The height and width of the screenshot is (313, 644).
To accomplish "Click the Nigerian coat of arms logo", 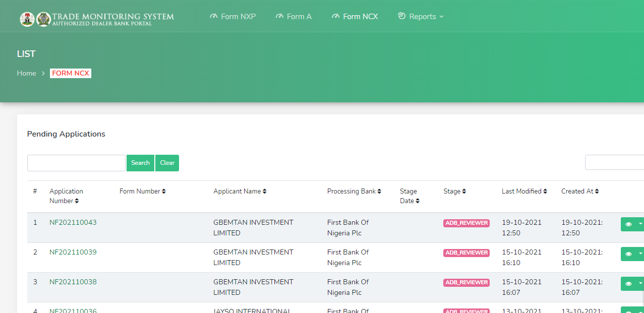I will click(x=27, y=19).
